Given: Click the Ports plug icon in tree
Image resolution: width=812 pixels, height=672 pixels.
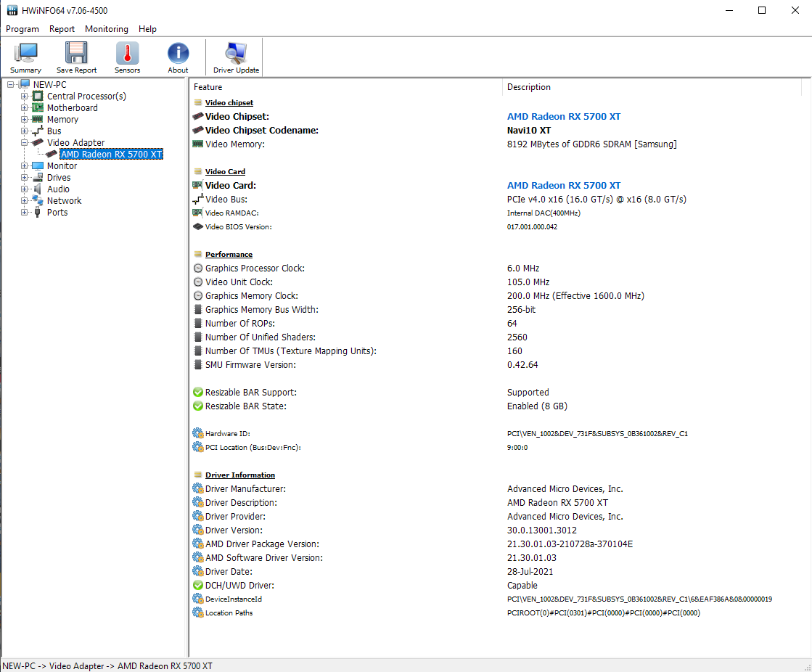Looking at the screenshot, I should pos(37,212).
